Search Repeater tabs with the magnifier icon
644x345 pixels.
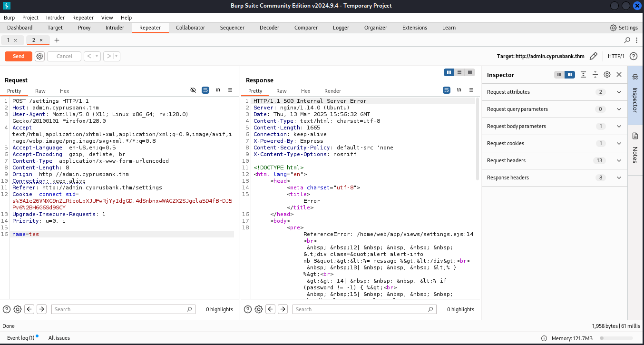pos(627,40)
